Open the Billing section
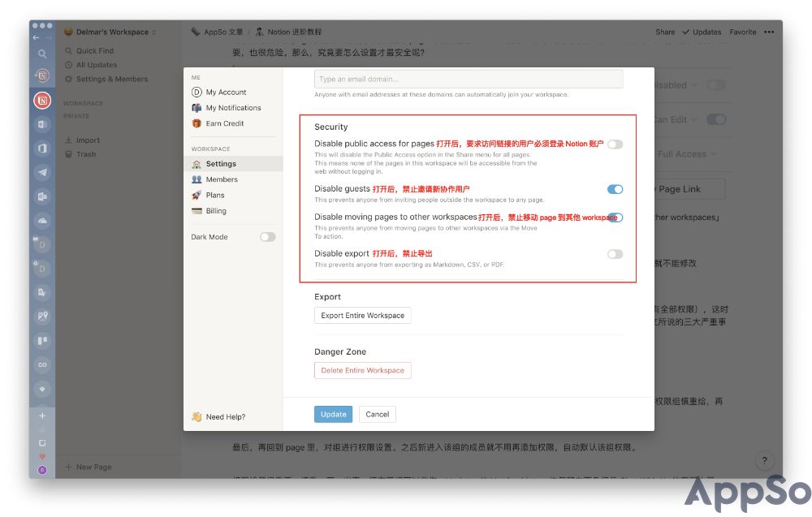Screen dimensions: 812x517 pos(216,211)
